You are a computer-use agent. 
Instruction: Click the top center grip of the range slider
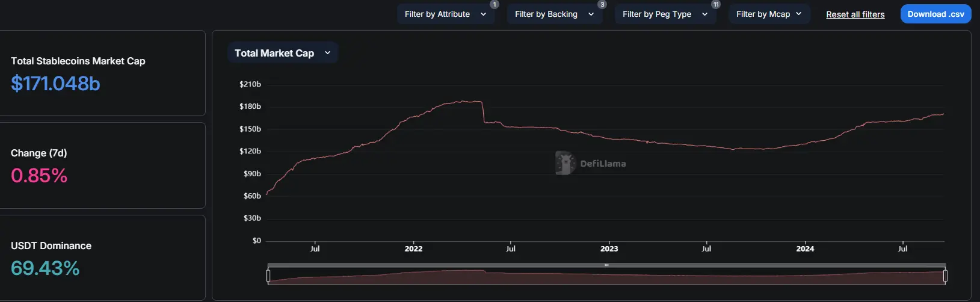coord(606,265)
